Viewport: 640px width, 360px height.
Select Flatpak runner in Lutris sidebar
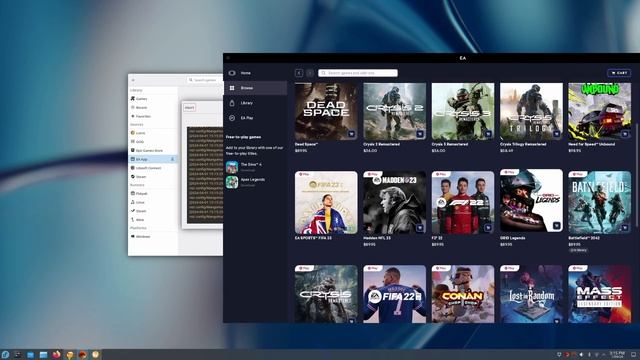click(x=153, y=193)
